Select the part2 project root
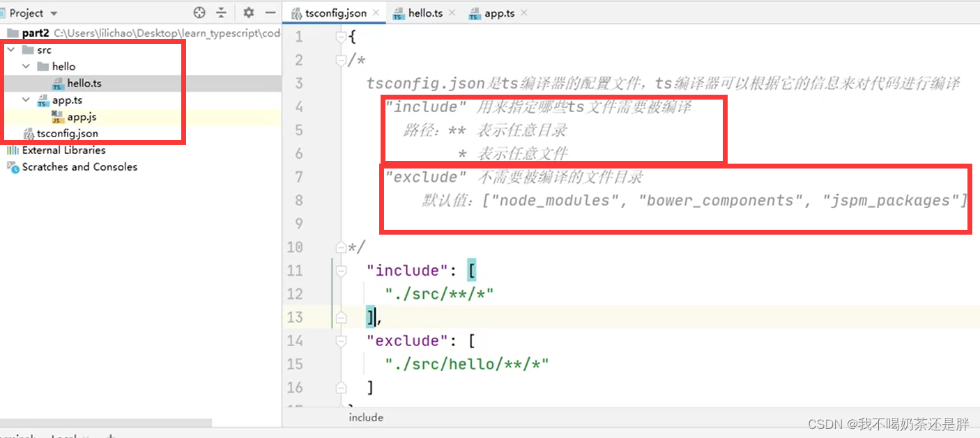 click(x=35, y=33)
